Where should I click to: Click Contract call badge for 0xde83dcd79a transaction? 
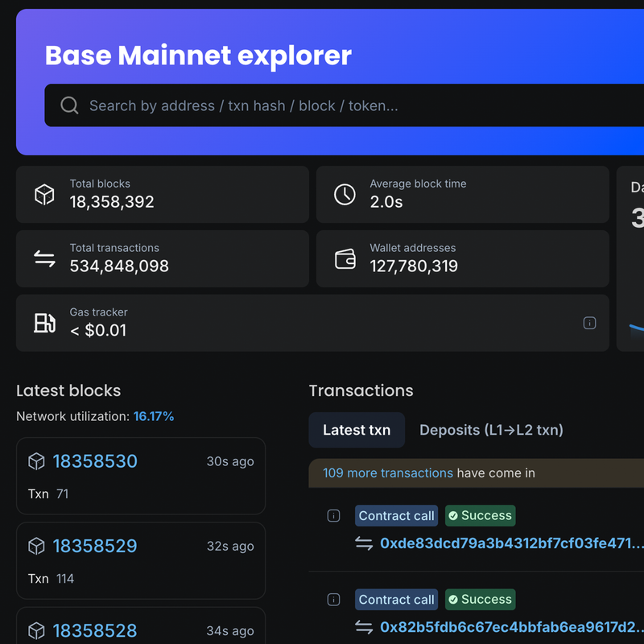pos(396,515)
